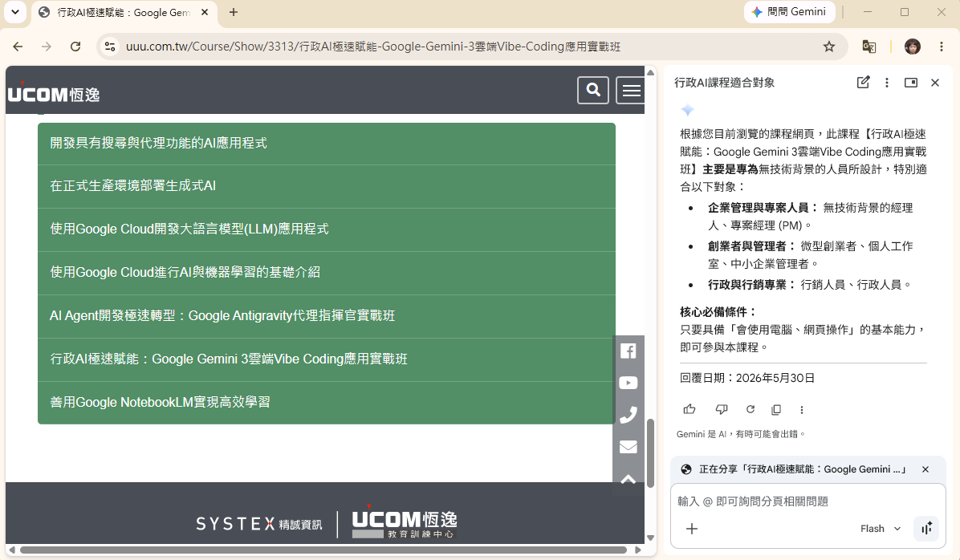Dislike the Gemini response with thumbs down
The image size is (960, 560).
tap(722, 409)
